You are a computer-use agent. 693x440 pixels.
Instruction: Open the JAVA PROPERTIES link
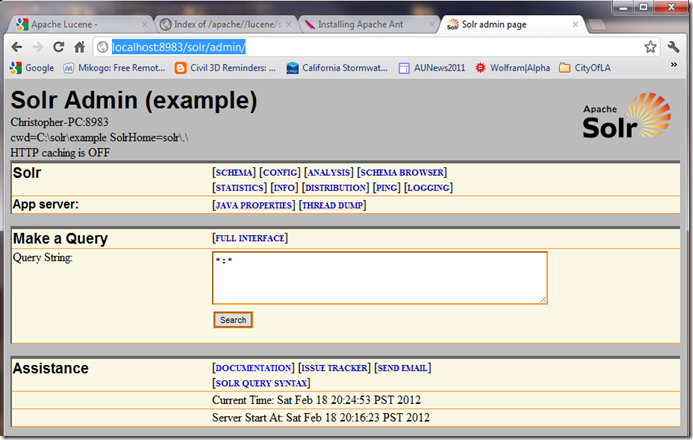point(254,205)
